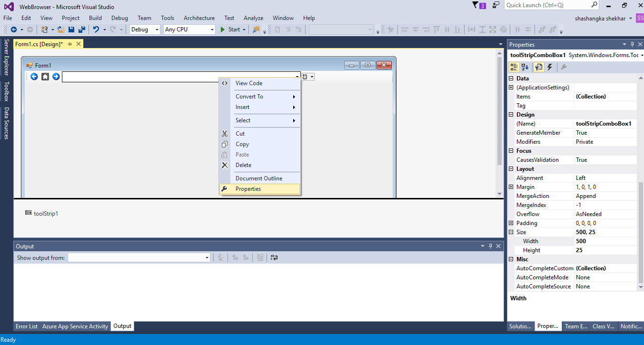Click the Properties page icon in Properties toolbar
The width and height of the screenshot is (644, 345).
[x=539, y=67]
